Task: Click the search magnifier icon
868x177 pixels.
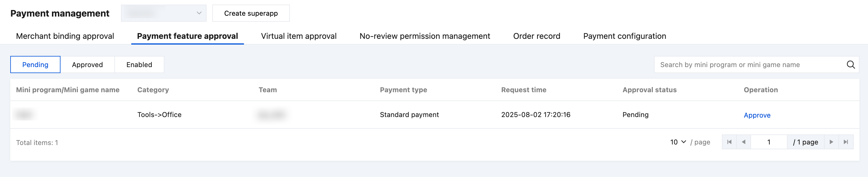Action: 851,65
